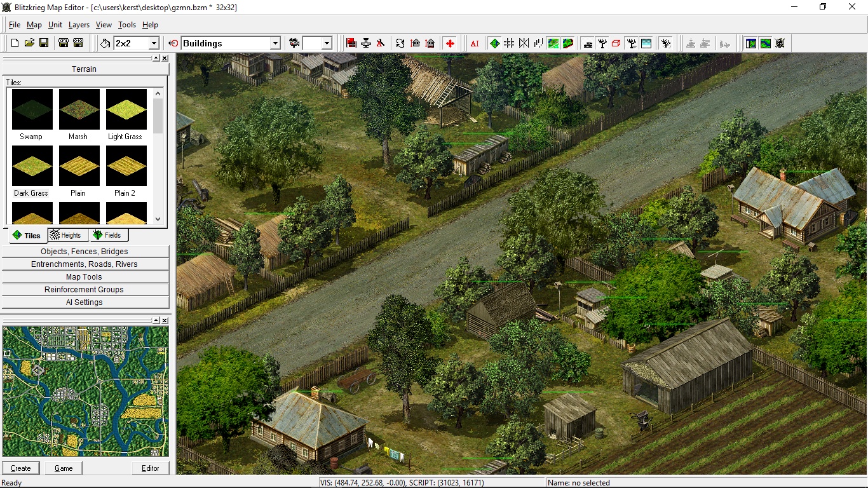Open the Tools menu
This screenshot has width=868, height=488.
click(x=127, y=25)
